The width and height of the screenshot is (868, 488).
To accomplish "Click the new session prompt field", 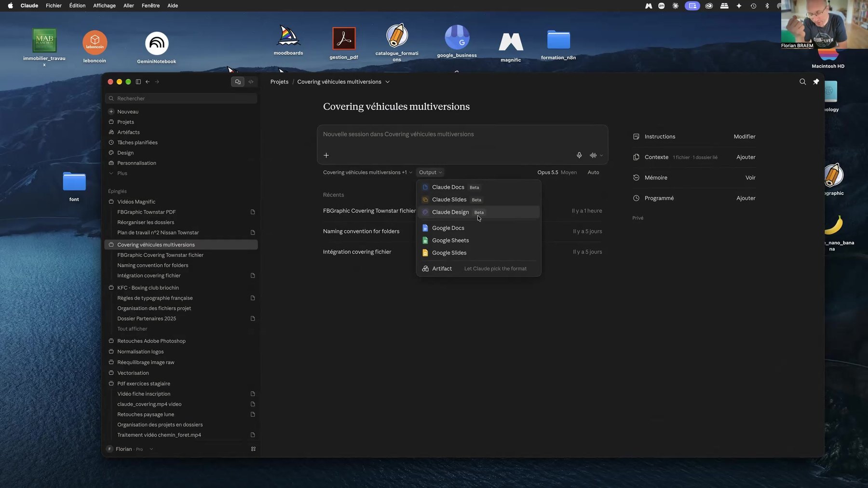I will point(462,135).
